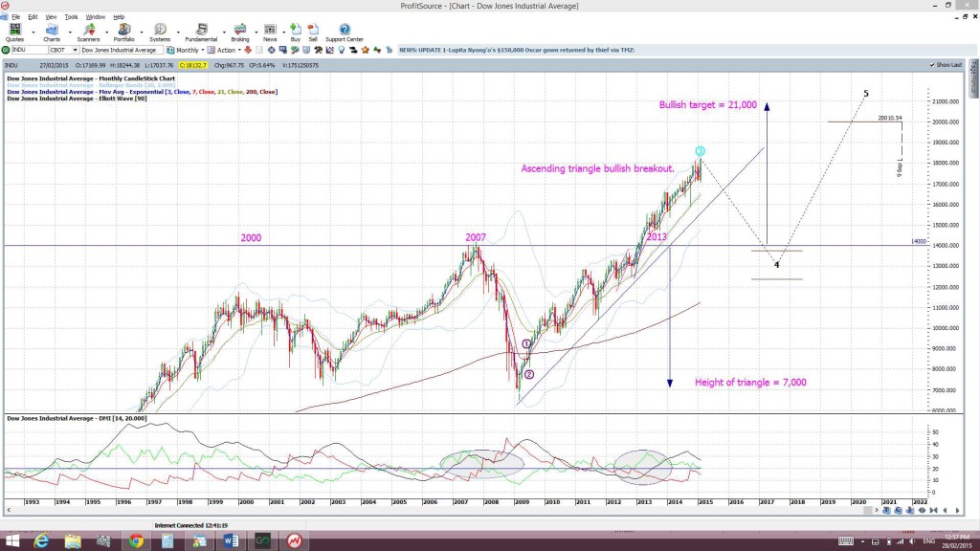This screenshot has height=551, width=980.
Task: Click the Sell order icon
Action: [313, 33]
